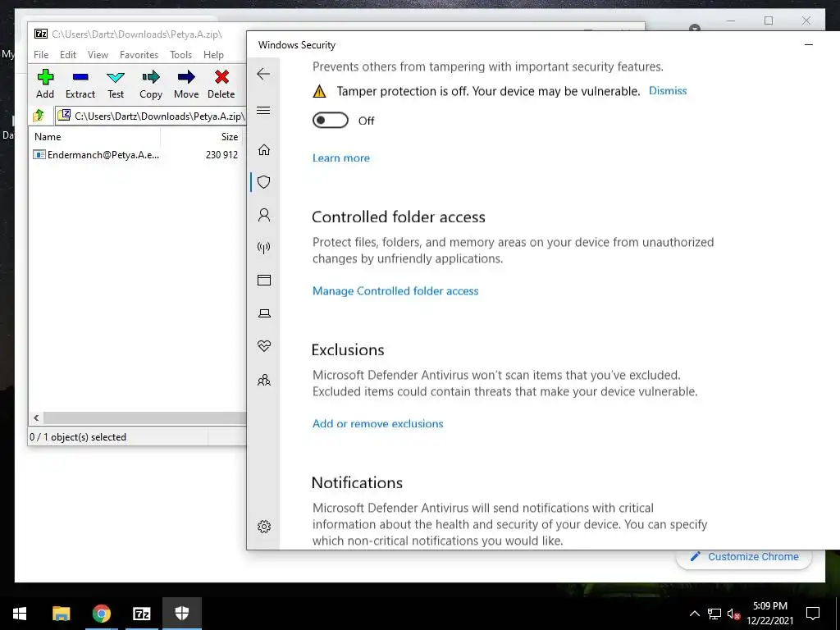Select the Endermanch@Petya.A file row
Screen dimensions: 840x630
click(137, 155)
